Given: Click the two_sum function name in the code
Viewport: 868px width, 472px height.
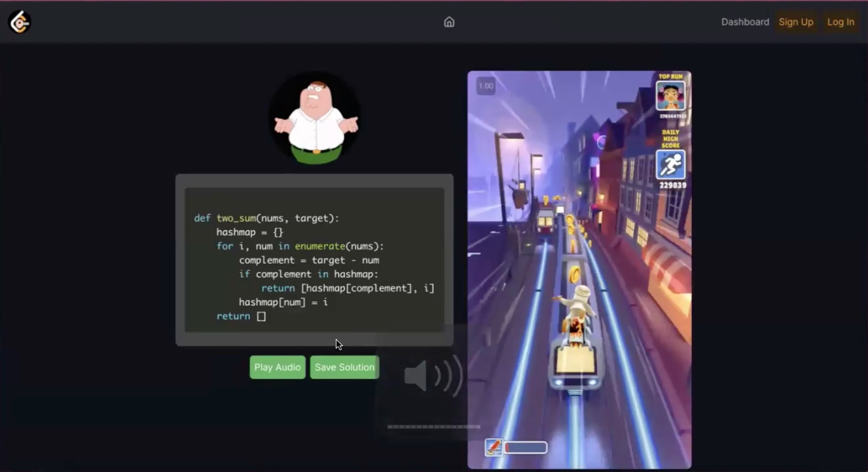Looking at the screenshot, I should click(x=236, y=218).
